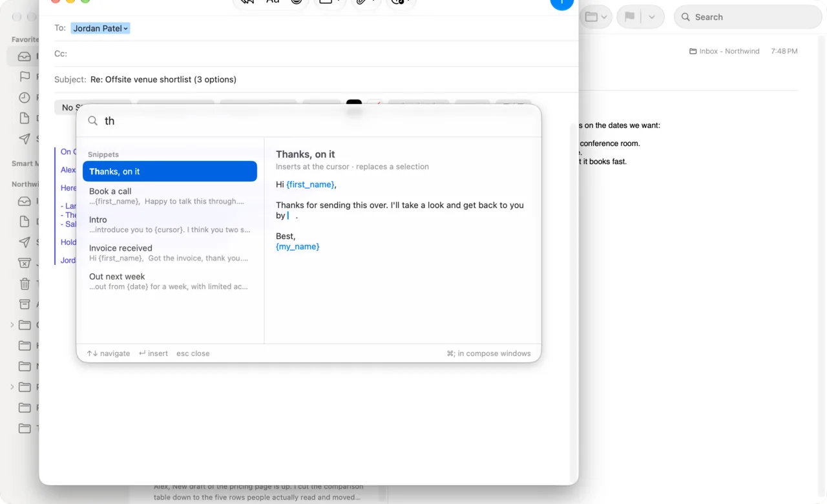
Task: Open the Favorites drafts document icon
Action: pyautogui.click(x=25, y=118)
